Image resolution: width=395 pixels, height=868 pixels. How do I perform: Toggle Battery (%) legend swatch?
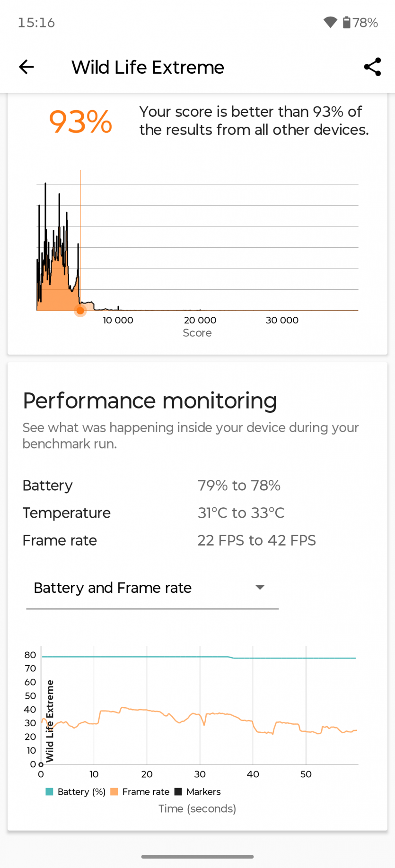[49, 791]
